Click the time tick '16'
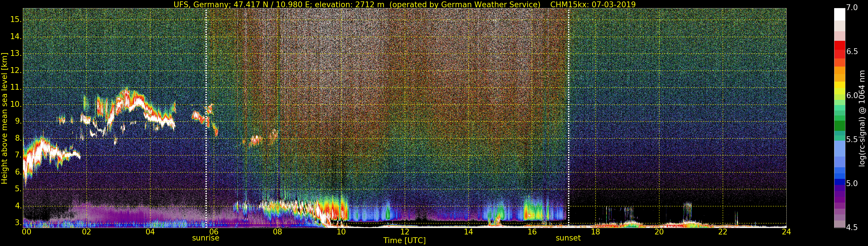The width and height of the screenshot is (868, 246). tap(532, 232)
